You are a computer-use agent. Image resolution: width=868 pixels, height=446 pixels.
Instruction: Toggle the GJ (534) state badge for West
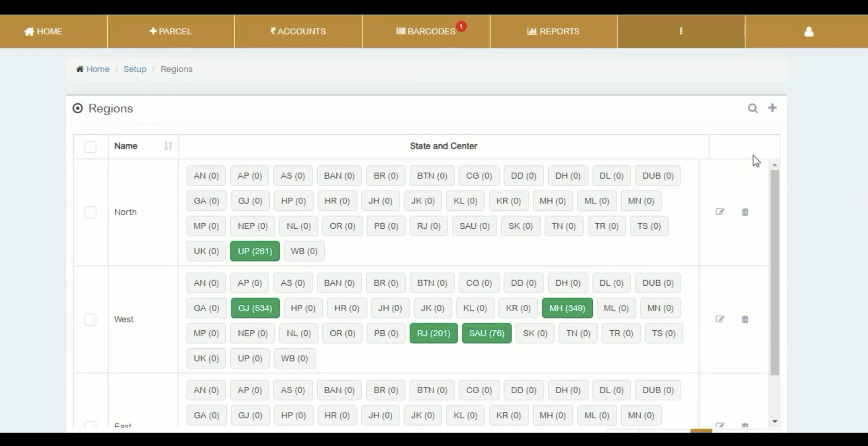[x=255, y=308]
